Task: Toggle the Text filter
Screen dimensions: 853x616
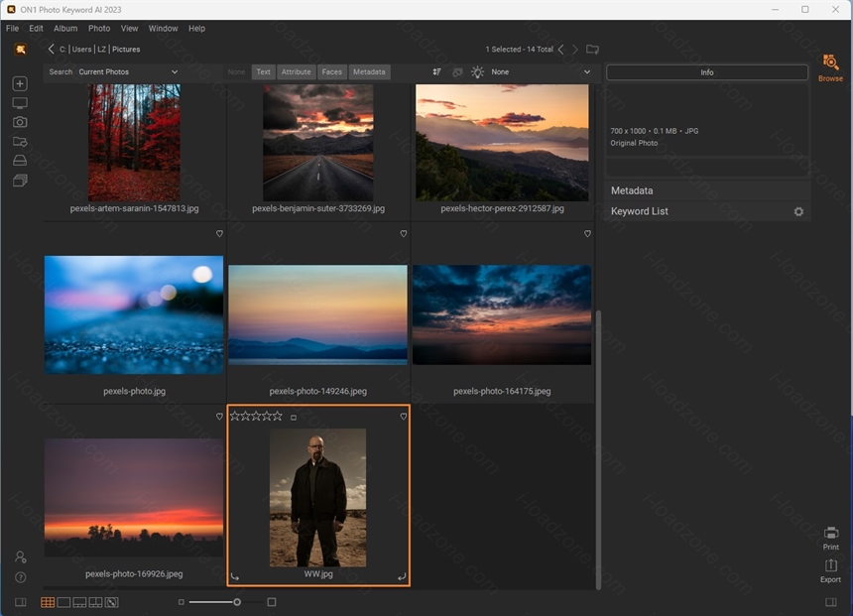Action: 263,71
